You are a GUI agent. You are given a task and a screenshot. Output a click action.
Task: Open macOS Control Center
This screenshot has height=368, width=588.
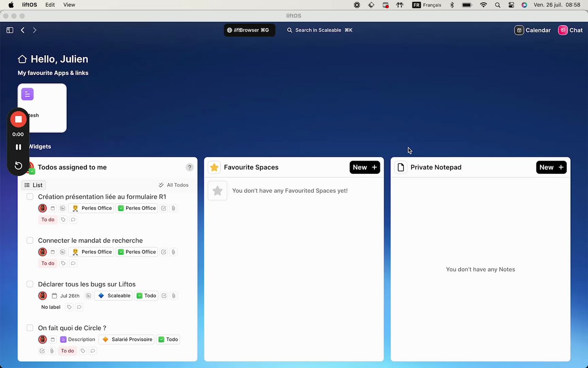click(511, 5)
